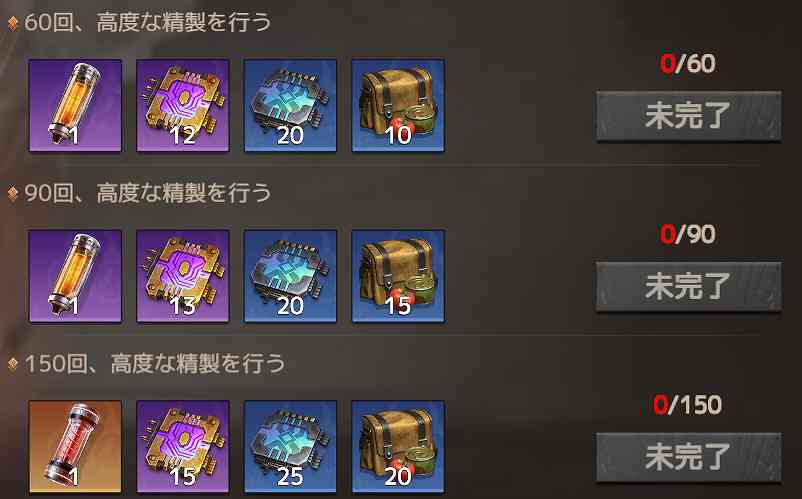Click 未完了 button for 150-refine task
802x499 pixels.
[x=688, y=457]
